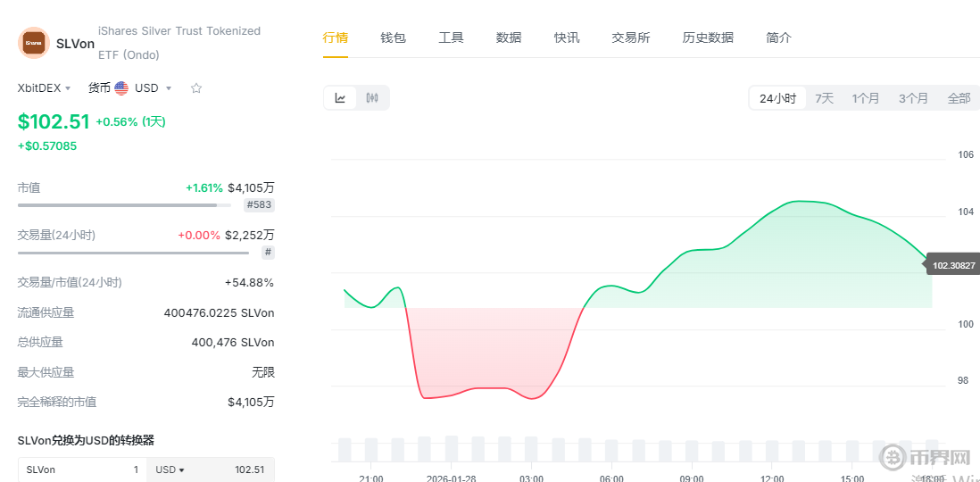
Task: Click the #583 market cap rank badge
Action: point(260,205)
